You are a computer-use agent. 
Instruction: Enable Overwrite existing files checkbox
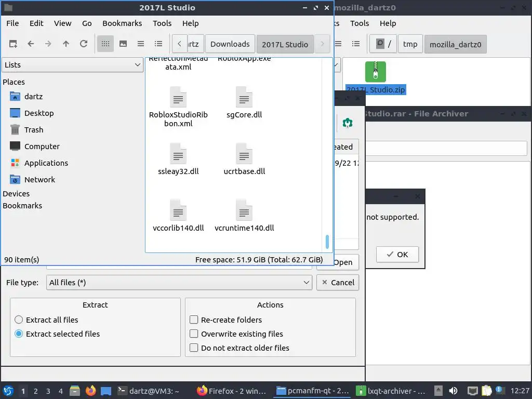(x=194, y=334)
